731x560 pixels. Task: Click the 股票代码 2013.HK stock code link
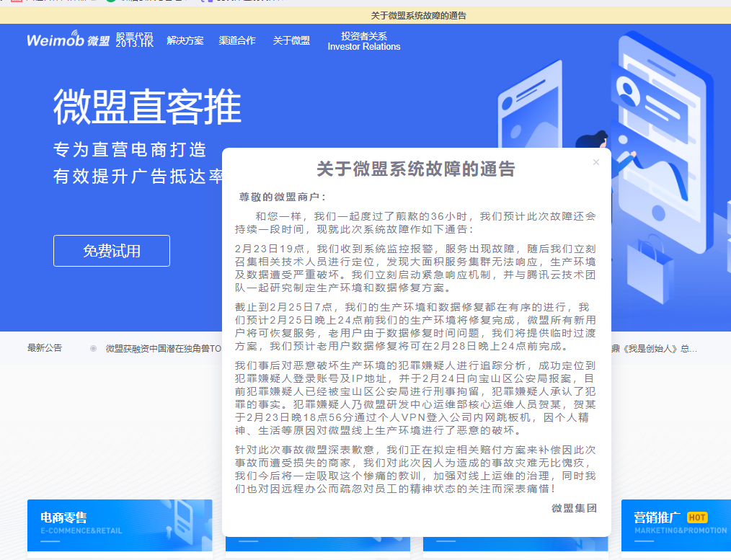tap(135, 40)
